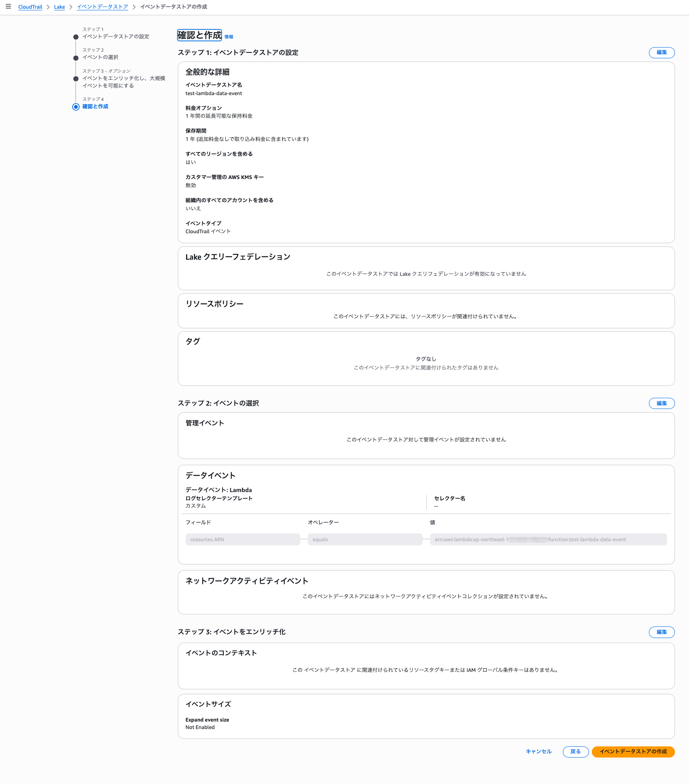
Task: Click the equals operator field
Action: coord(365,539)
